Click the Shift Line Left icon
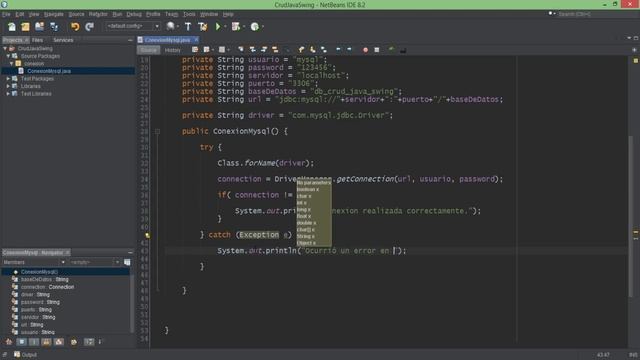 (338, 50)
